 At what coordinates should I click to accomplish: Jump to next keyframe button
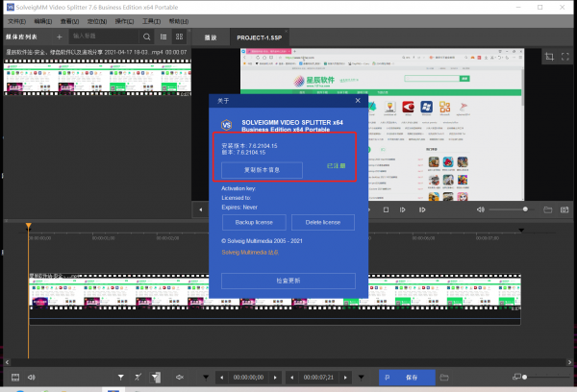click(x=422, y=209)
